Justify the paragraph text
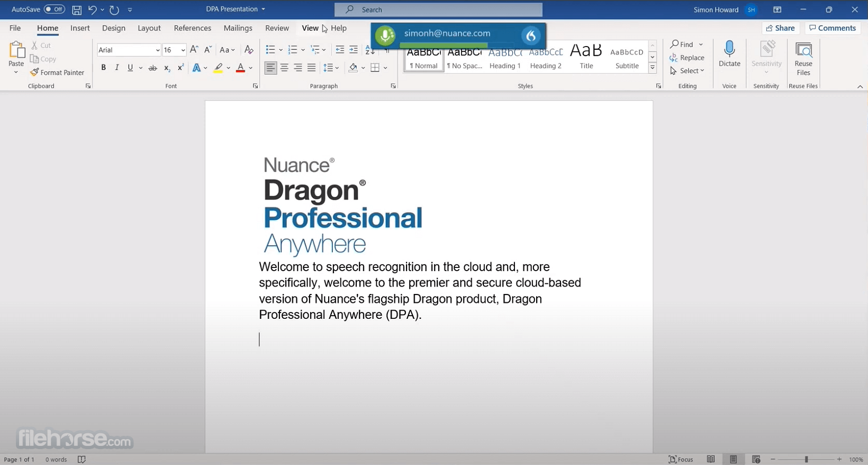868x465 pixels. 312,68
